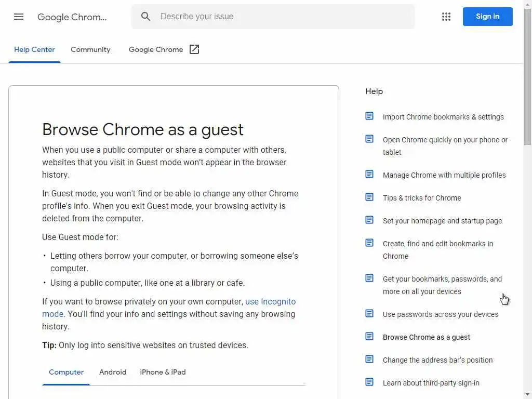Click the article icon beside Tips & tricks
532x399 pixels.
[x=369, y=197]
